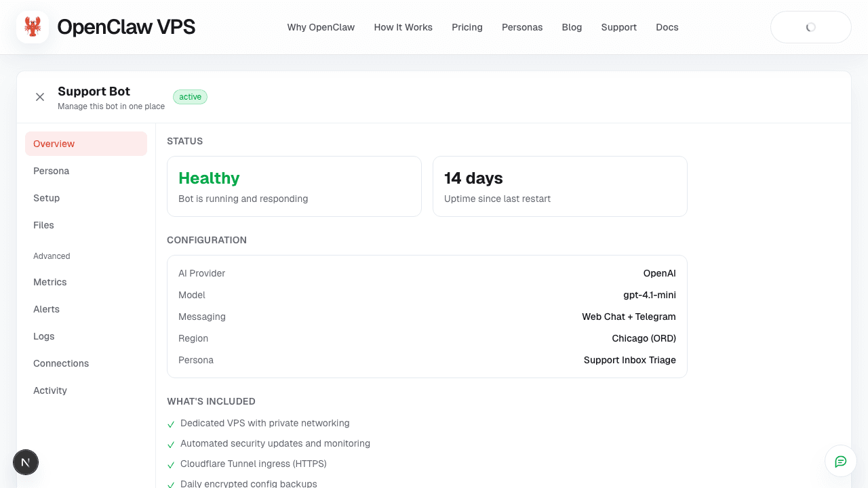This screenshot has width=868, height=488.
Task: Click the loading spinner button top right
Action: 810,27
